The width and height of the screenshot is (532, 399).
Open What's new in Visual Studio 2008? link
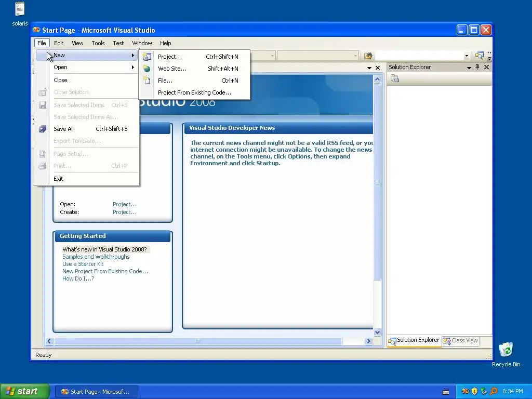104,249
